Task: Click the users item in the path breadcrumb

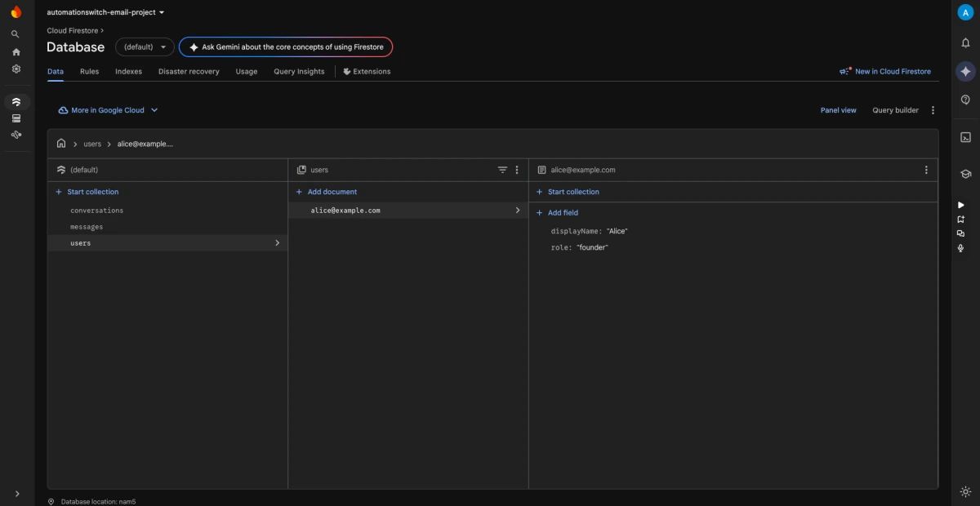Action: click(92, 144)
